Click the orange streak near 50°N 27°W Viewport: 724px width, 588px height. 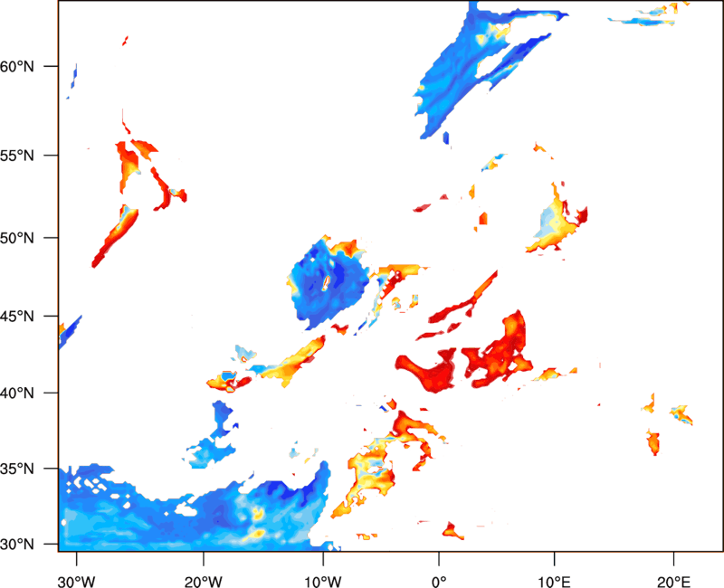[x=116, y=235]
